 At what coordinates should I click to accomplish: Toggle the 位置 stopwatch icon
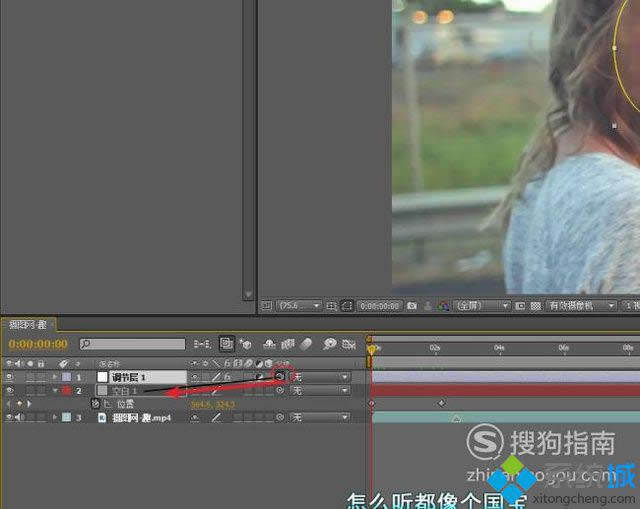click(95, 404)
